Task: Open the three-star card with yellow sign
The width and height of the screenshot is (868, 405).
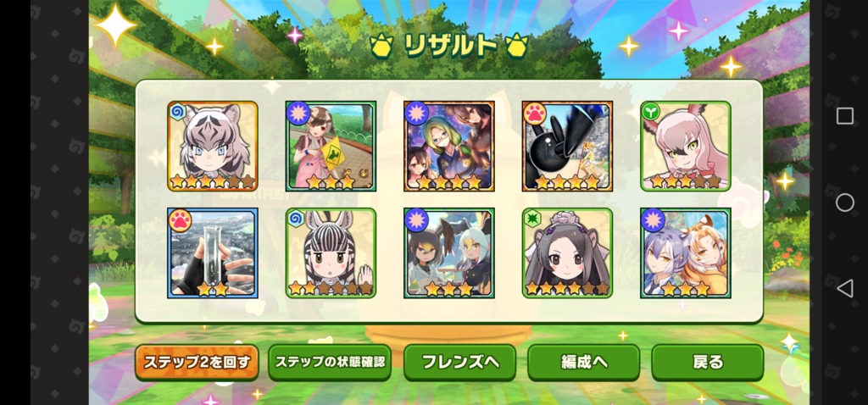Action: (x=331, y=146)
